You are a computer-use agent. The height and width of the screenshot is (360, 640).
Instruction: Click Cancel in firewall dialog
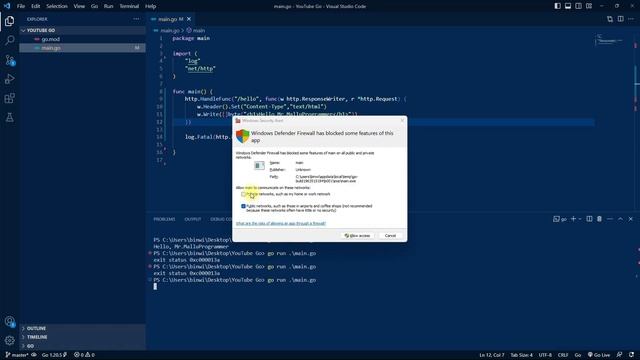(x=390, y=236)
